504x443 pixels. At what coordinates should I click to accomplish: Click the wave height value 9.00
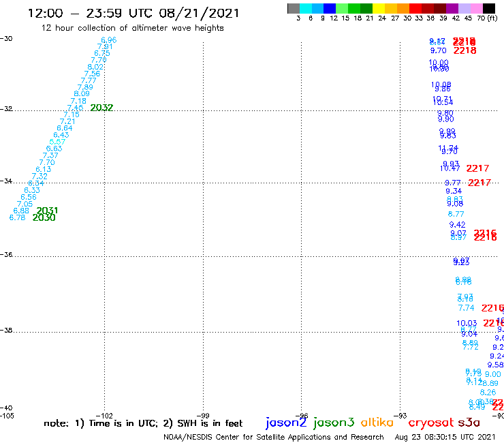pos(492,374)
